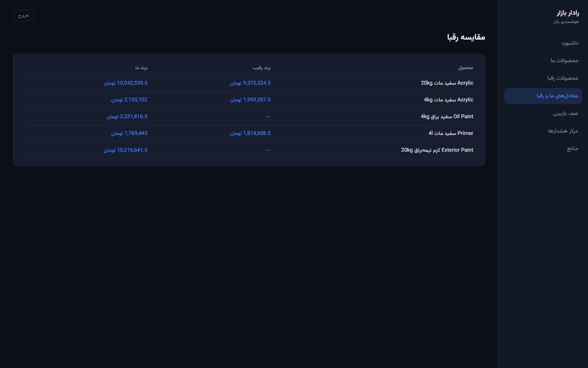Click our price 1,769,445 تومان

[x=129, y=133]
